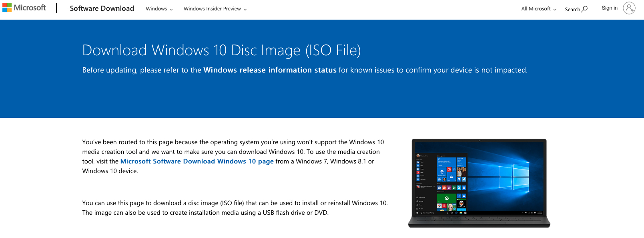Image resolution: width=644 pixels, height=238 pixels.
Task: Open the All Microsoft dropdown
Action: click(x=539, y=9)
